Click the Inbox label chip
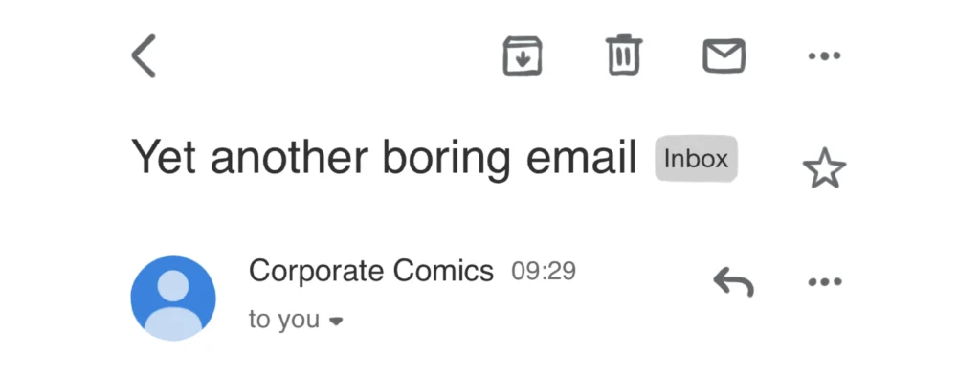 pos(697,159)
